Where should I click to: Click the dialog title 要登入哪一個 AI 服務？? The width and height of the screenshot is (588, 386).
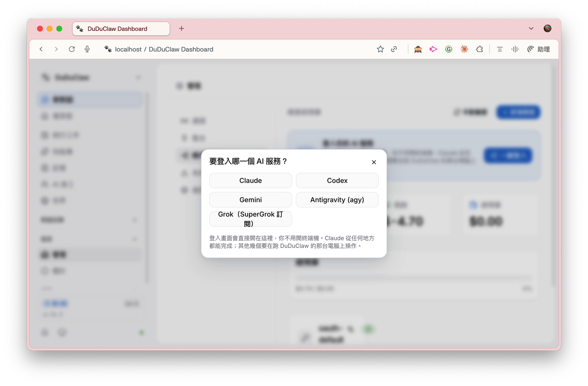tap(248, 161)
